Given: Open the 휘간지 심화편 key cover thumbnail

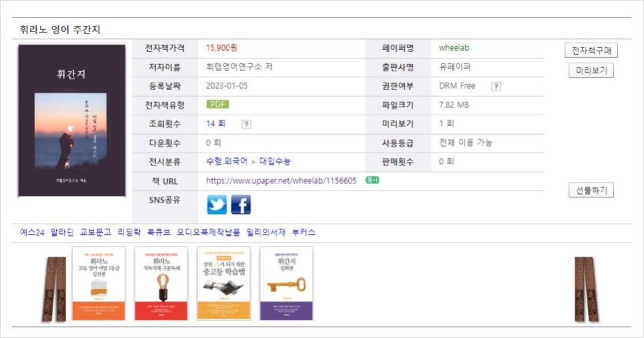Looking at the screenshot, I should pos(286,283).
